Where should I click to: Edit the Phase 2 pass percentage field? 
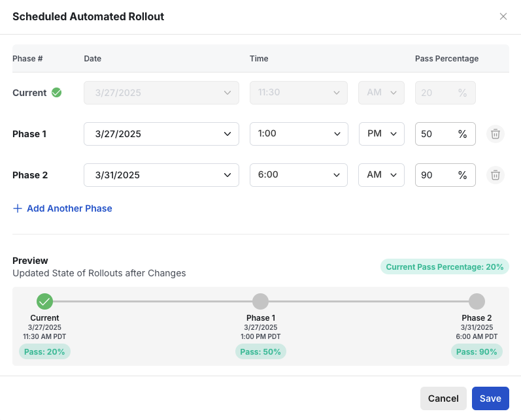pyautogui.click(x=445, y=175)
